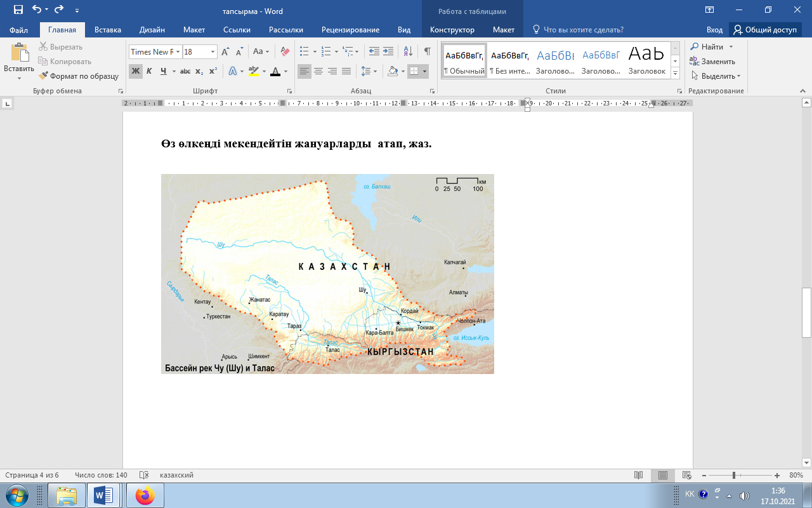Click the zoom slider in status bar
The height and width of the screenshot is (508, 812).
734,476
